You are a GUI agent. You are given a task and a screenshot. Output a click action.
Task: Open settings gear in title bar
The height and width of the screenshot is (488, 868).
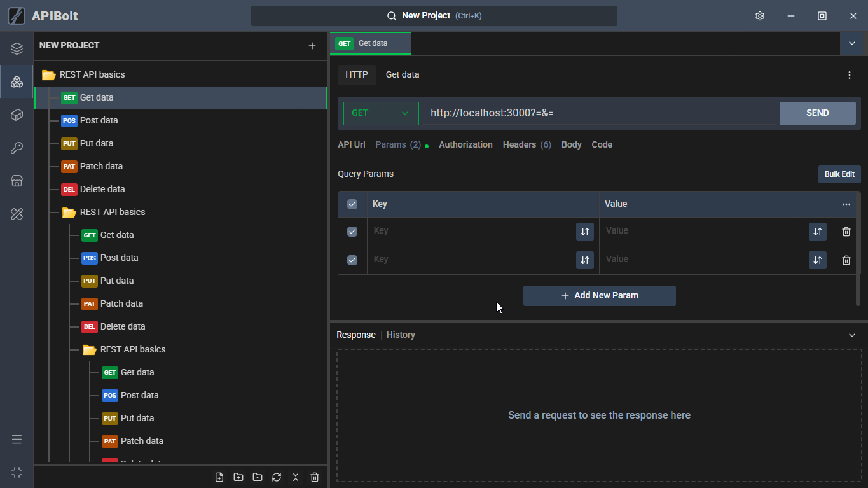pyautogui.click(x=759, y=16)
